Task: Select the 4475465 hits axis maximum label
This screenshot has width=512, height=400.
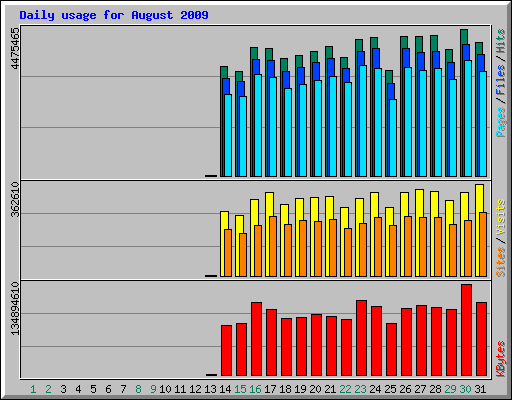Action: coord(15,49)
